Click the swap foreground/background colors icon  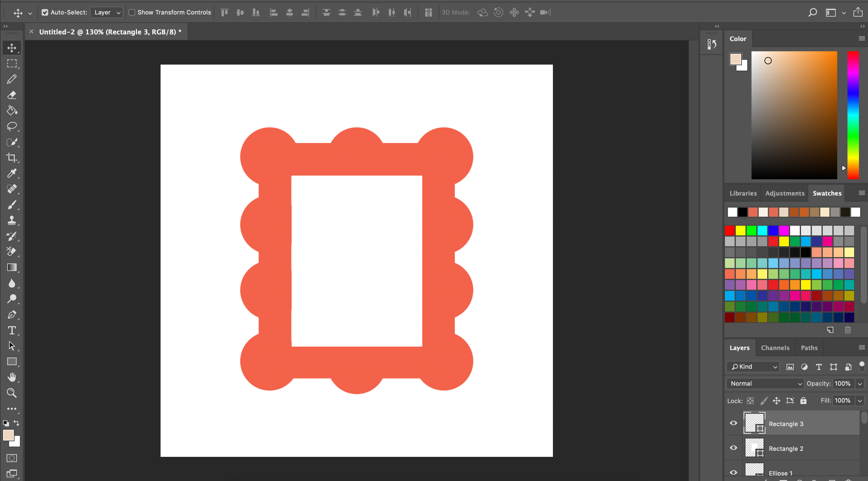point(16,423)
